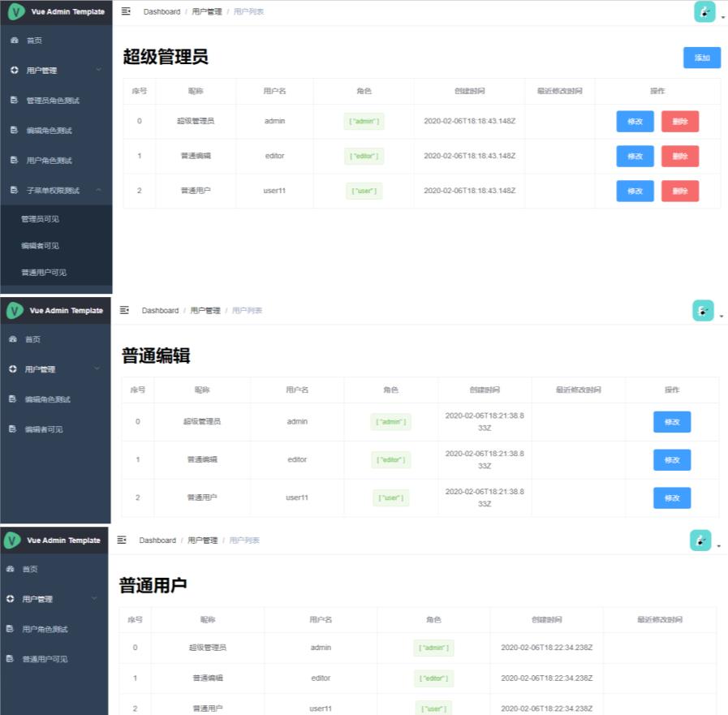
Task: Click the 编辑角色测试 sidebar icon
Action: click(x=15, y=130)
